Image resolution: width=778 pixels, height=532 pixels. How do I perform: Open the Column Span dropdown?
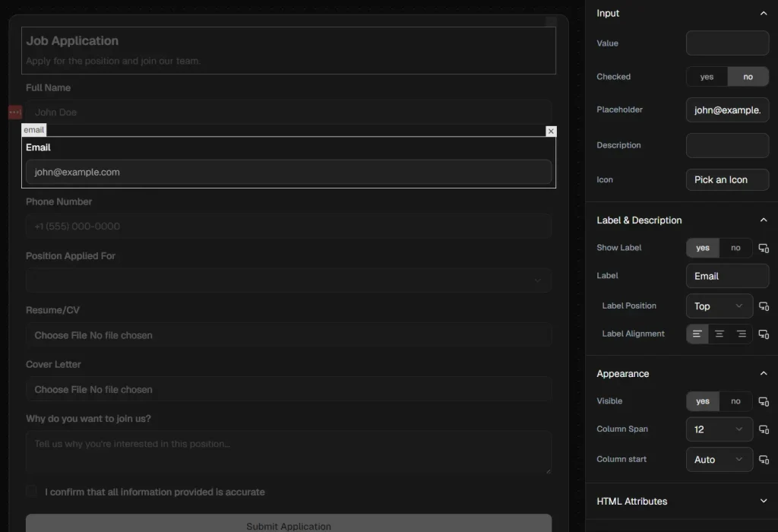click(x=719, y=429)
